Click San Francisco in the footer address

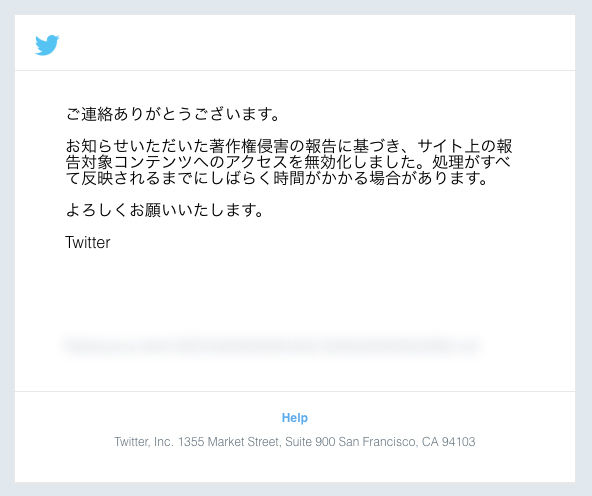click(378, 442)
